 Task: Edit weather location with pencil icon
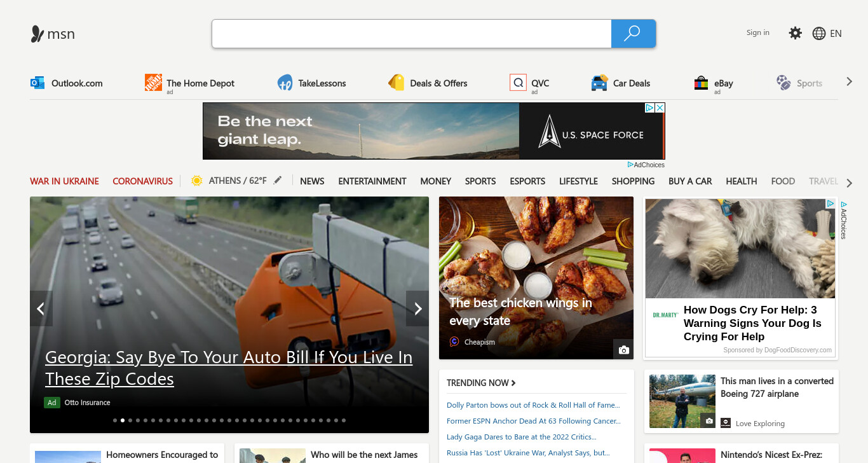click(x=277, y=181)
